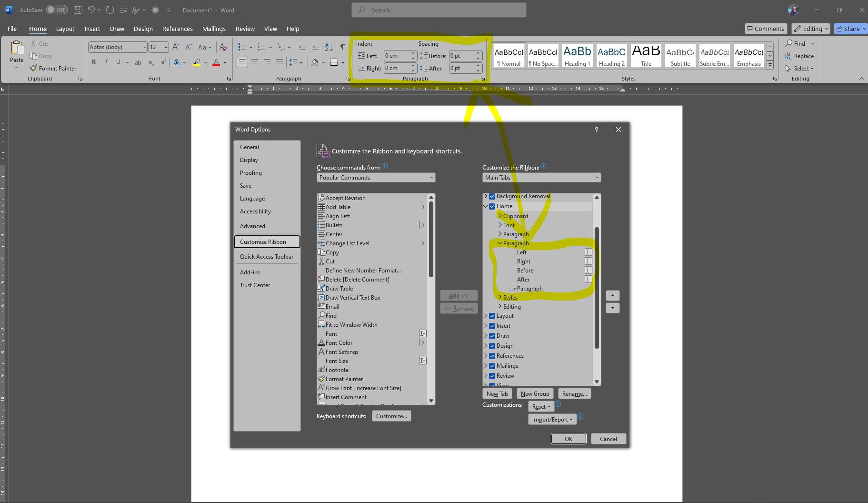Increase font size with Grow Font icon
Screen dimensions: 868x503
pyautogui.click(x=176, y=47)
